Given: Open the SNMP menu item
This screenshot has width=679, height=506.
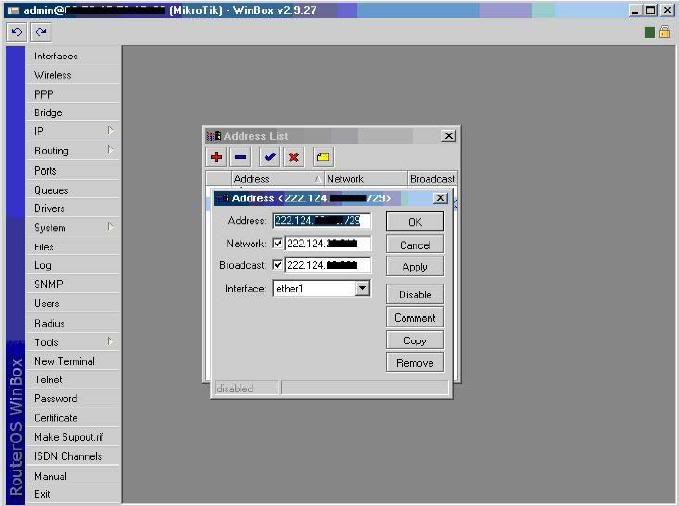Looking at the screenshot, I should pos(73,284).
